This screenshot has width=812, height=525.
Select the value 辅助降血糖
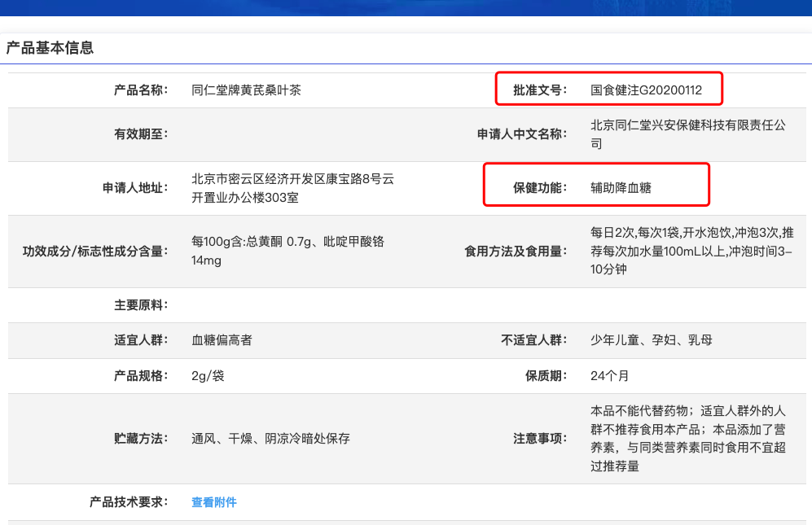point(621,187)
